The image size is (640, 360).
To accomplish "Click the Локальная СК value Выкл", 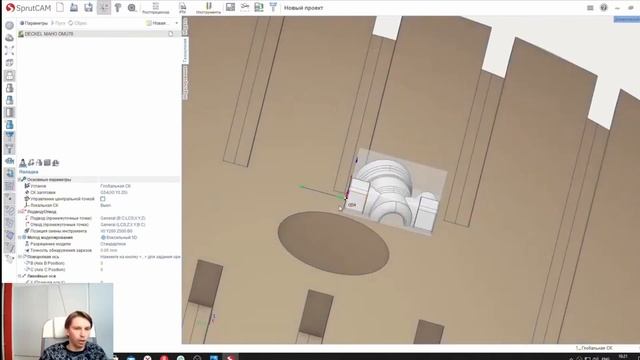I will click(105, 205).
